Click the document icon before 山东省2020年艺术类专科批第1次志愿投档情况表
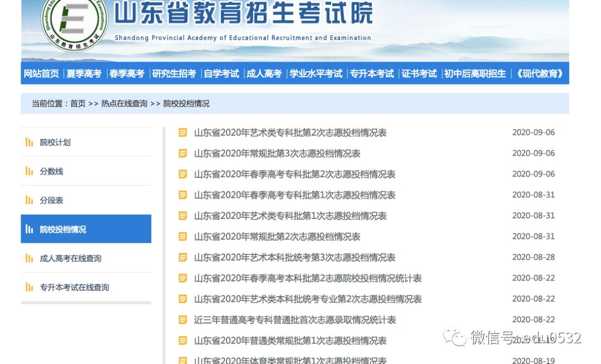This screenshot has height=364, width=601. tap(181, 216)
